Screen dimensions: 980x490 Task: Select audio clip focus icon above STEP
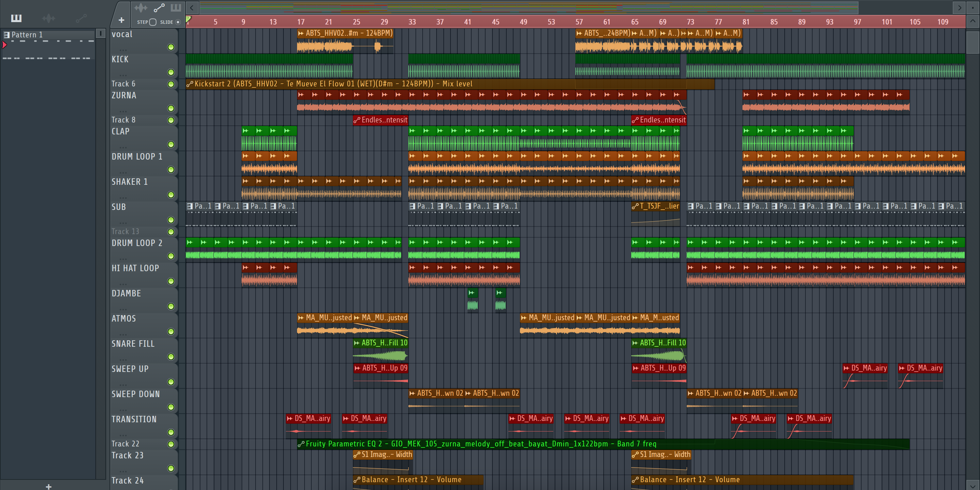coord(141,7)
